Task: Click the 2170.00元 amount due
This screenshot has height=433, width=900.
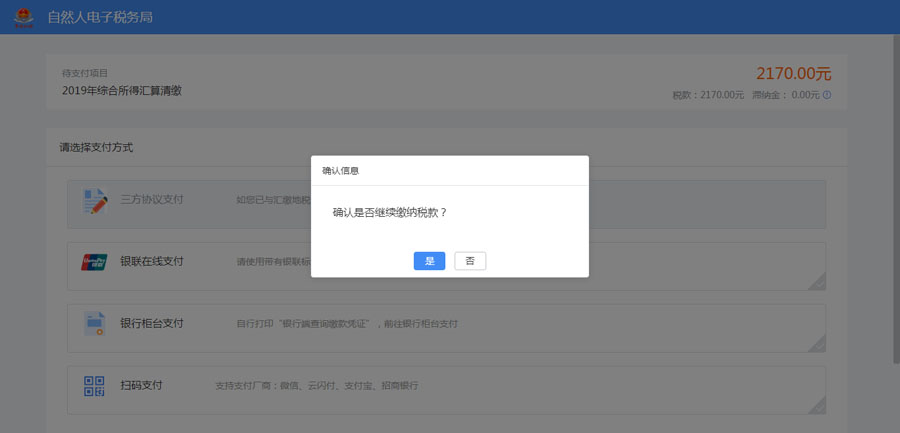Action: point(793,73)
